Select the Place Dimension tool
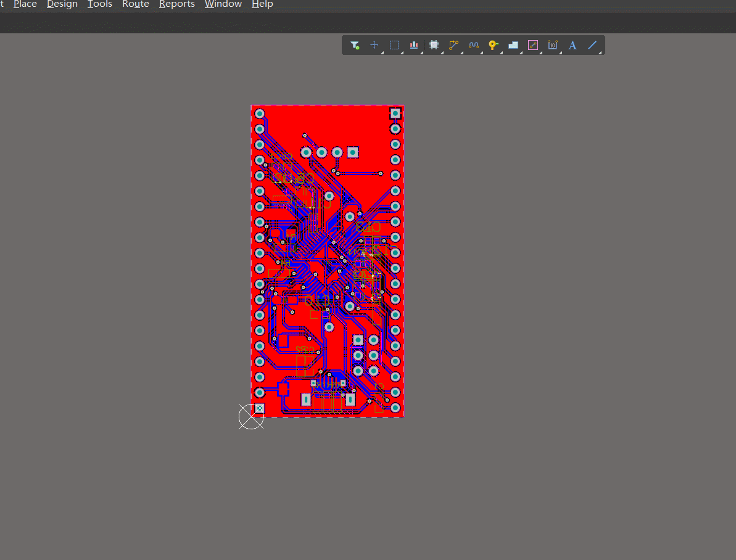Viewport: 736px width, 560px height. pyautogui.click(x=553, y=45)
